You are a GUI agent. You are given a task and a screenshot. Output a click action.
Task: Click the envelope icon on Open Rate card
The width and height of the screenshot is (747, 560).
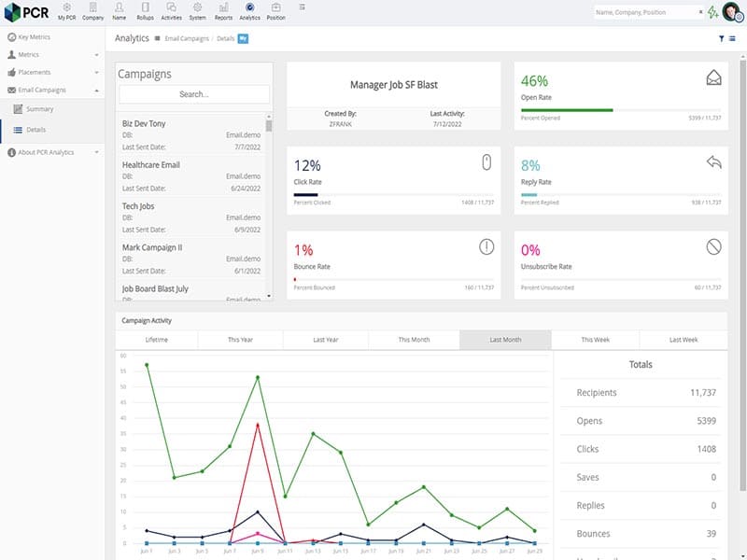pos(713,78)
